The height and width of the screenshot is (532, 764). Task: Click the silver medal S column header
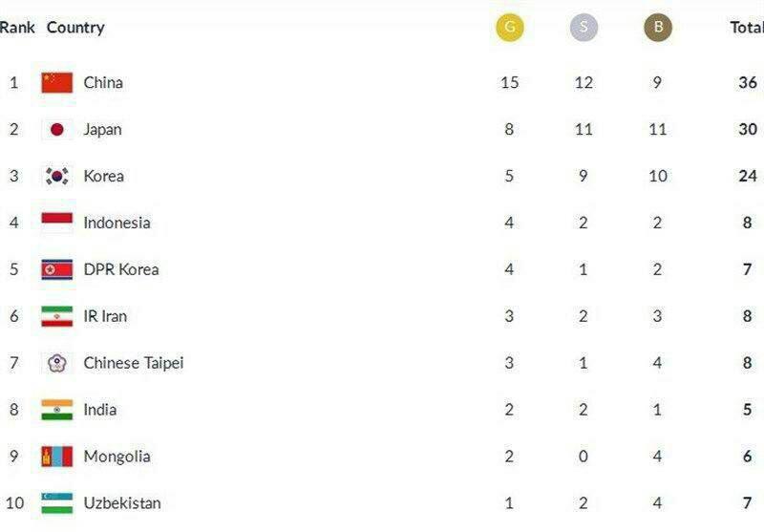584,27
